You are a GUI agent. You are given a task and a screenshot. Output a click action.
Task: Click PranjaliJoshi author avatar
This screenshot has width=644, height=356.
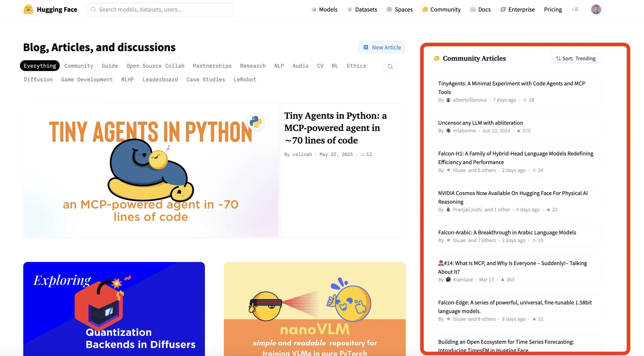coord(448,210)
